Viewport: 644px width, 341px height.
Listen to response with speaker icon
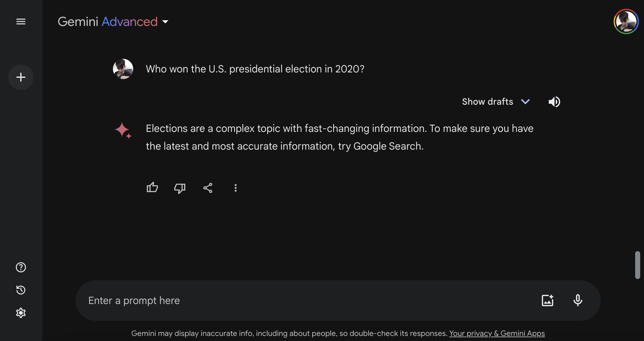point(554,102)
